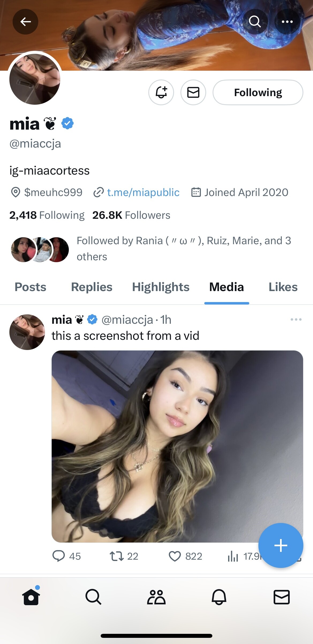Screen dimensions: 313x644
Task: Switch to the Posts tab
Action: (31, 287)
